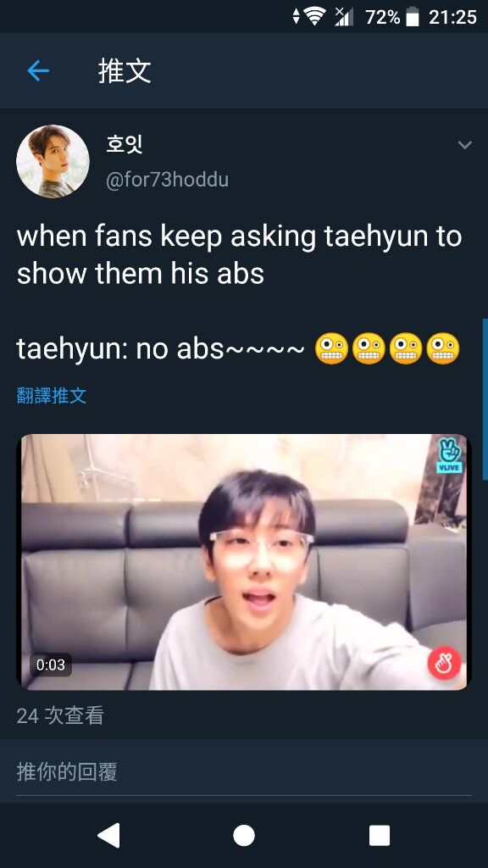The height and width of the screenshot is (868, 488).
Task: Tap the 翻譯推文 translate link
Action: tap(52, 396)
